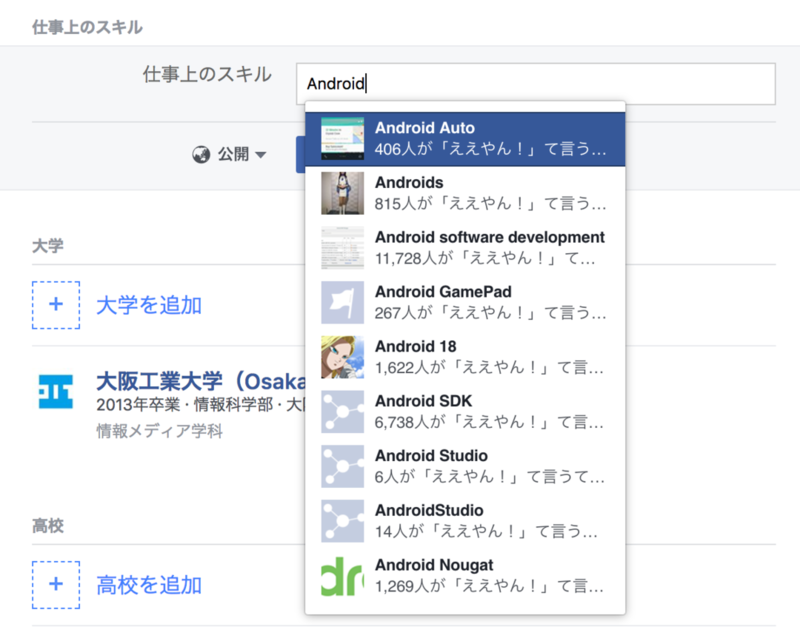This screenshot has width=800, height=641.
Task: Select the Androids suggestion
Action: tap(465, 193)
